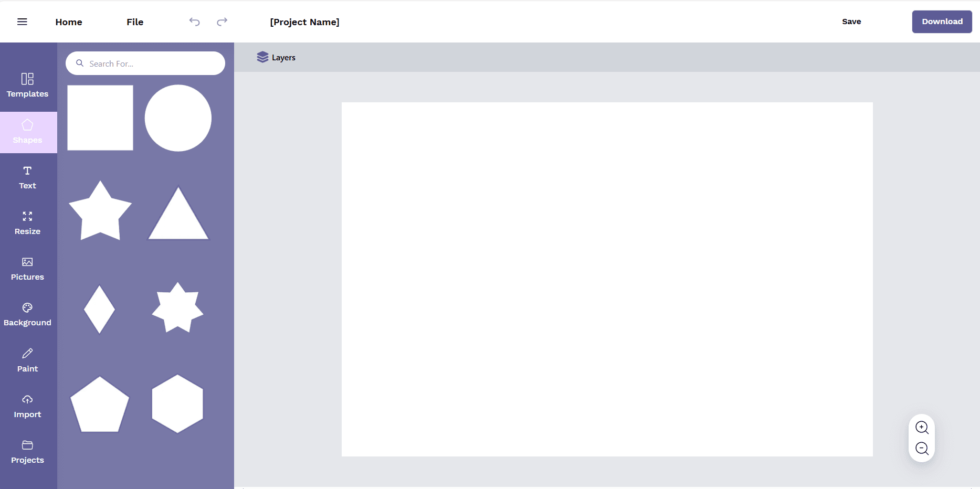Add the five-point star shape
This screenshot has height=489, width=980.
tap(100, 211)
